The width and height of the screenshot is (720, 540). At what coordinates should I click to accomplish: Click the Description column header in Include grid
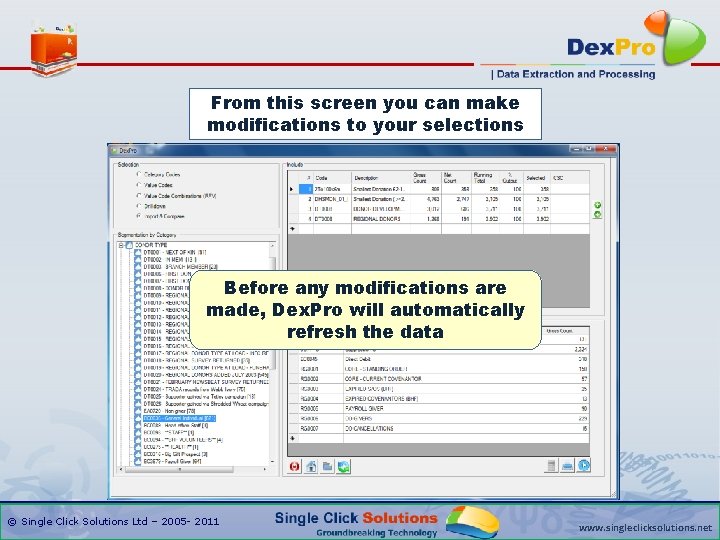click(x=381, y=178)
